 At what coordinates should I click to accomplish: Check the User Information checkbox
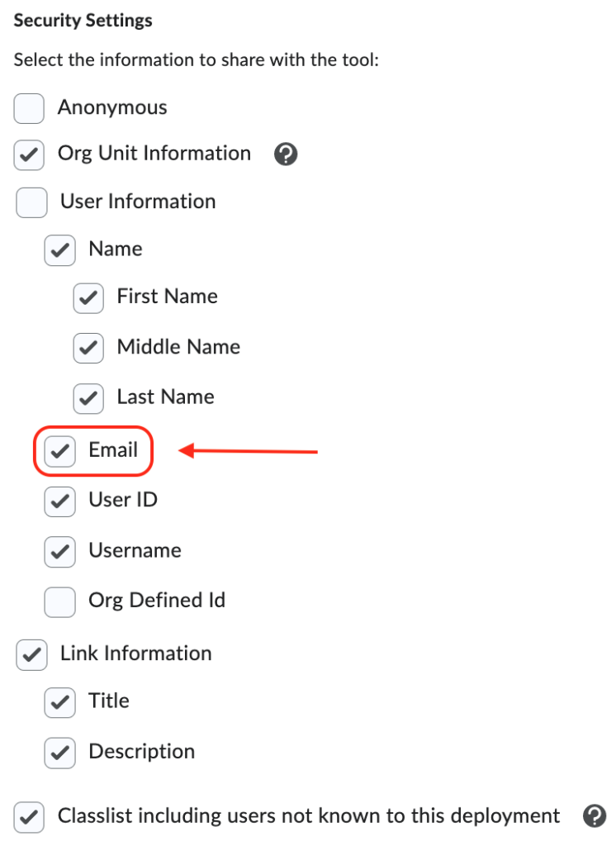click(x=31, y=202)
